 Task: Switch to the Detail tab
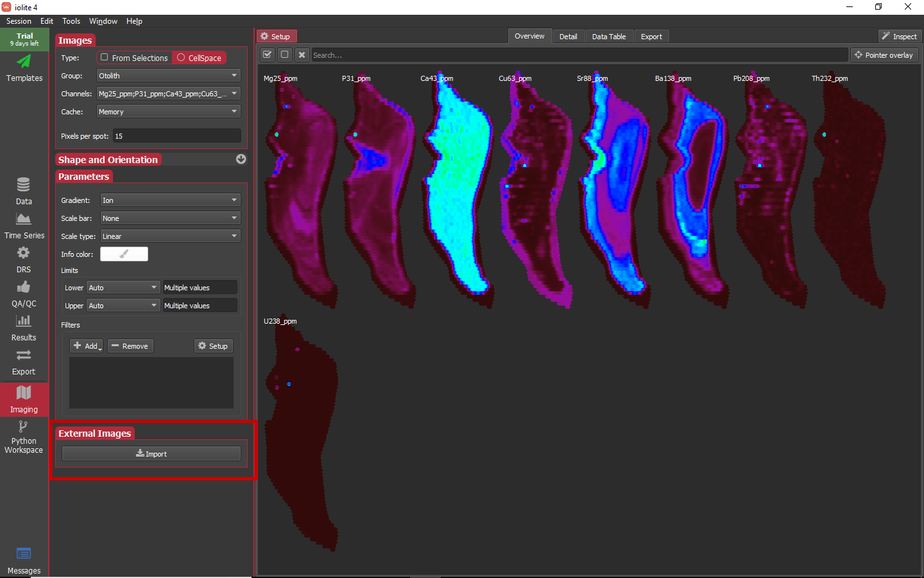569,37
